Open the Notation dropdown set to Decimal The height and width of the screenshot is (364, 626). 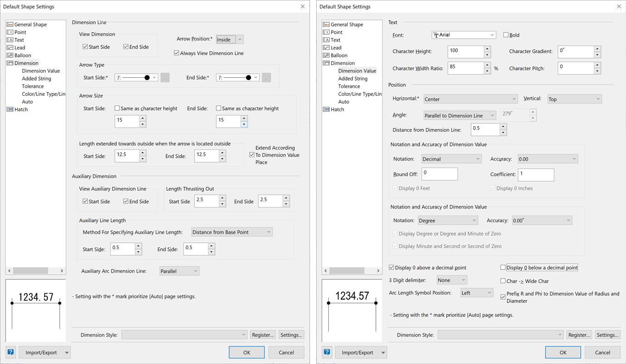(x=451, y=159)
